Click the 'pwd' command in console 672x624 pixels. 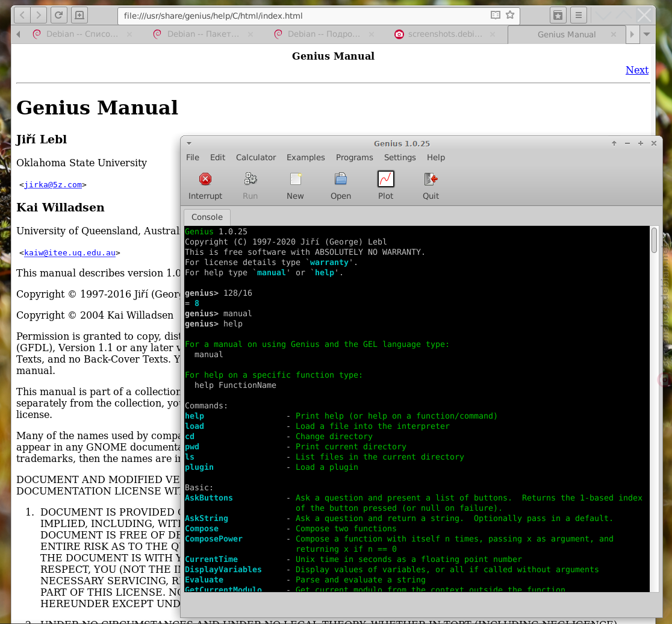tap(192, 446)
